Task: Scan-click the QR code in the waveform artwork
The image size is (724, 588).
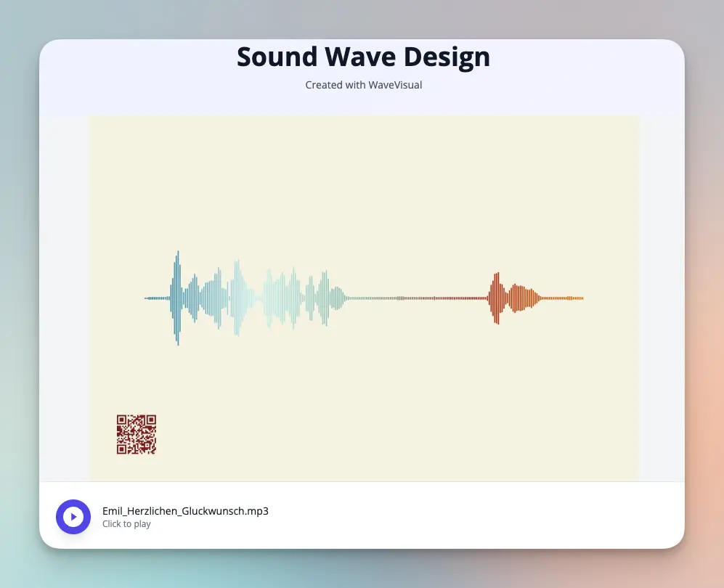Action: 136,434
